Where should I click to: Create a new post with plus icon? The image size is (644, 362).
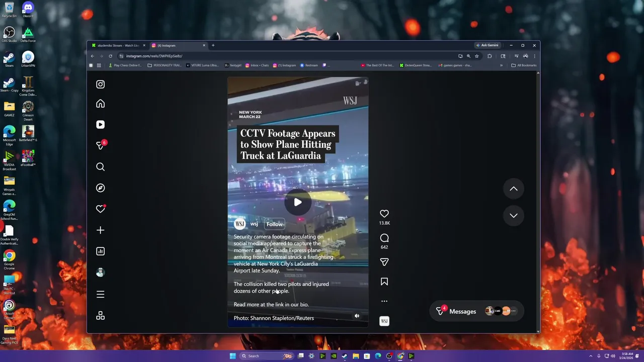(x=101, y=230)
